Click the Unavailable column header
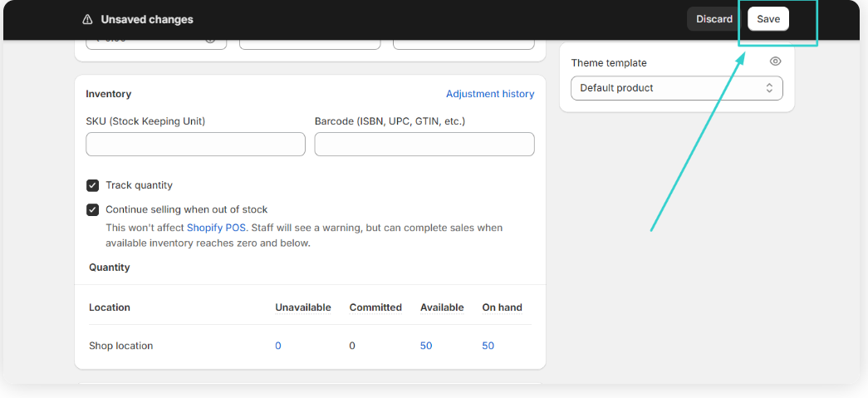 302,307
